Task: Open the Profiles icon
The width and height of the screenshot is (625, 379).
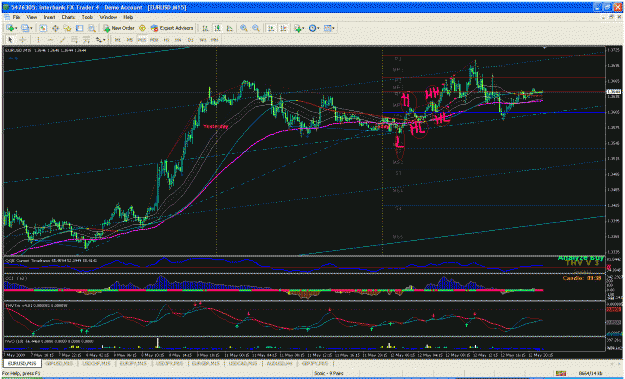Action: (x=25, y=28)
